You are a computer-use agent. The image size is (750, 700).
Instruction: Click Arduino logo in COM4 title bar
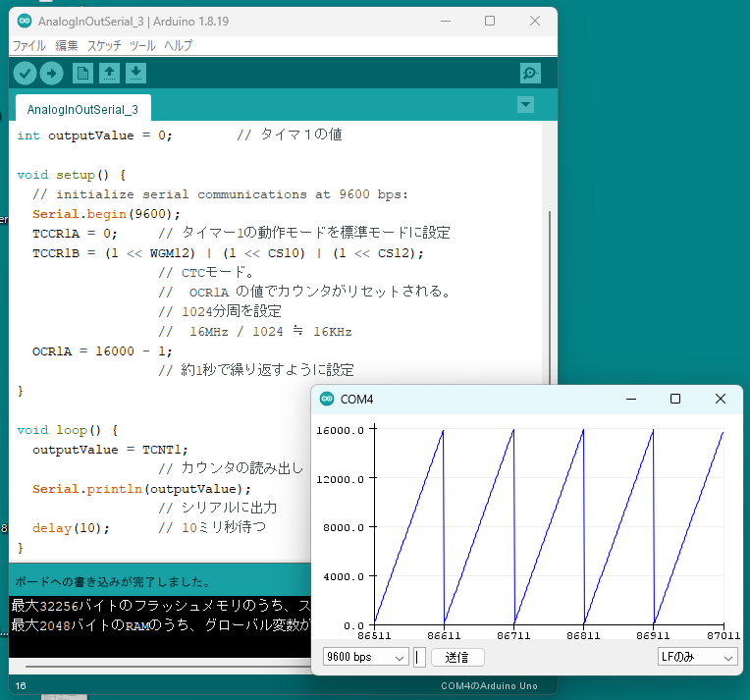(x=327, y=400)
